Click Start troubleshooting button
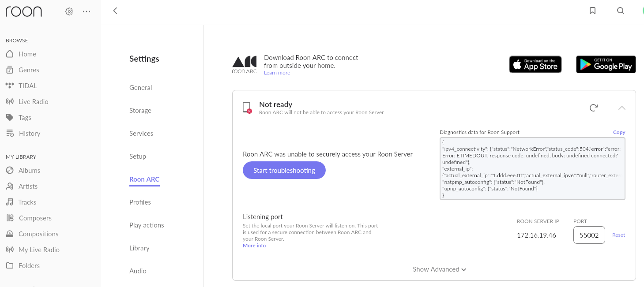The width and height of the screenshot is (644, 287). pos(284,170)
